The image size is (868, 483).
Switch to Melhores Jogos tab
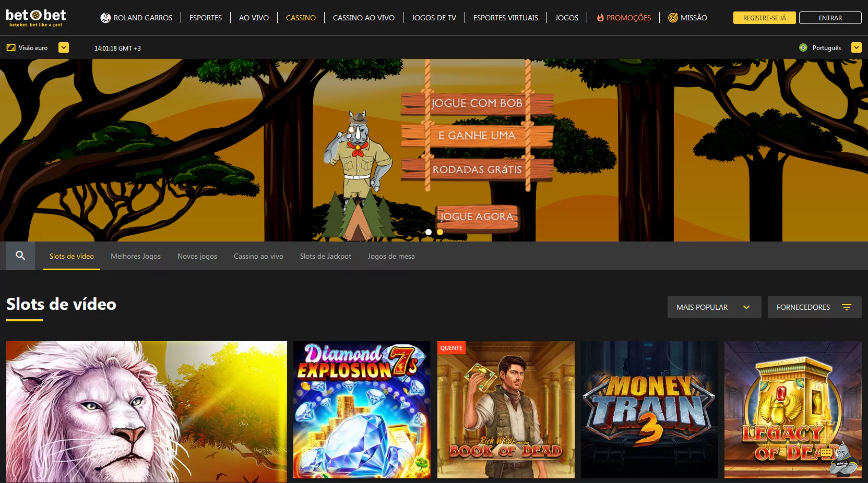pyautogui.click(x=136, y=256)
